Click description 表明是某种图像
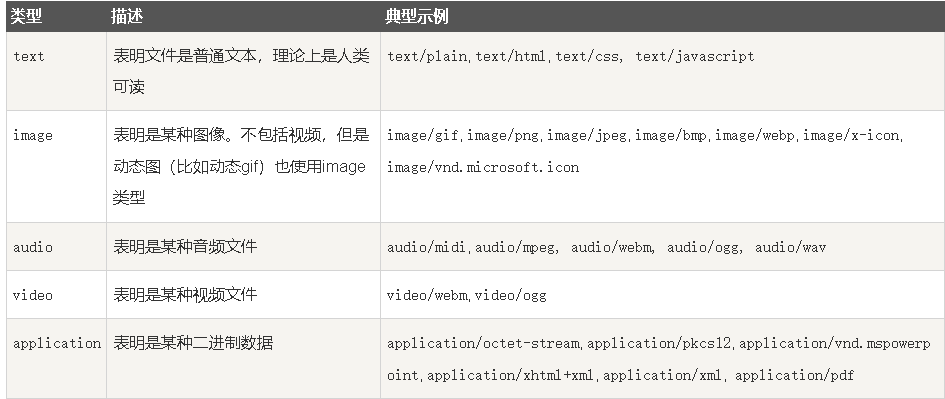This screenshot has width=945, height=399. point(169,135)
